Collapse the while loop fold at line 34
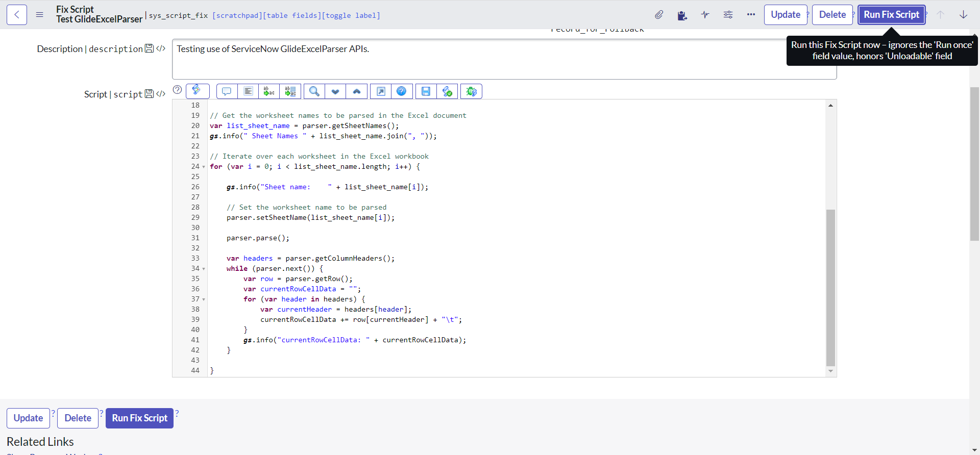This screenshot has height=455, width=980. click(x=204, y=269)
